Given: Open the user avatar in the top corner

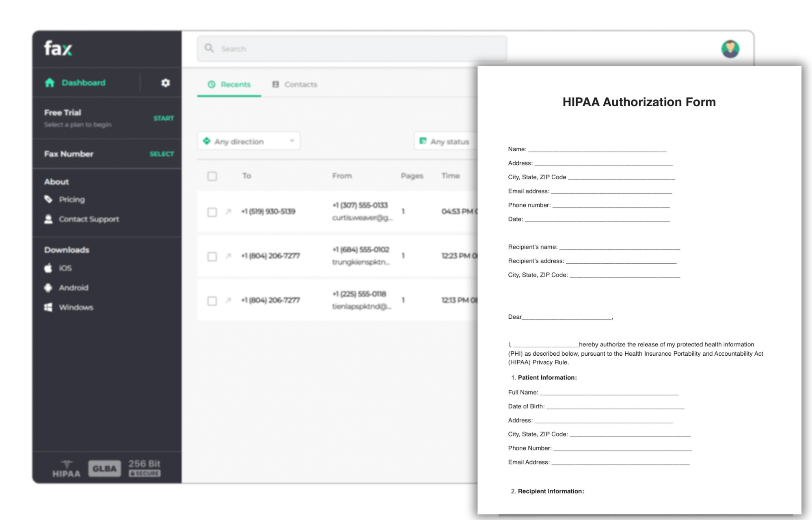Looking at the screenshot, I should pos(730,48).
